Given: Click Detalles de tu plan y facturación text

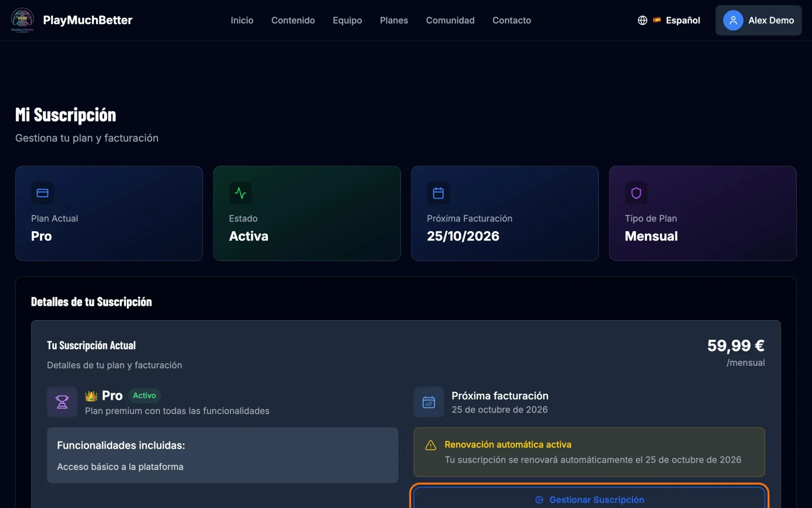Looking at the screenshot, I should pos(115,365).
